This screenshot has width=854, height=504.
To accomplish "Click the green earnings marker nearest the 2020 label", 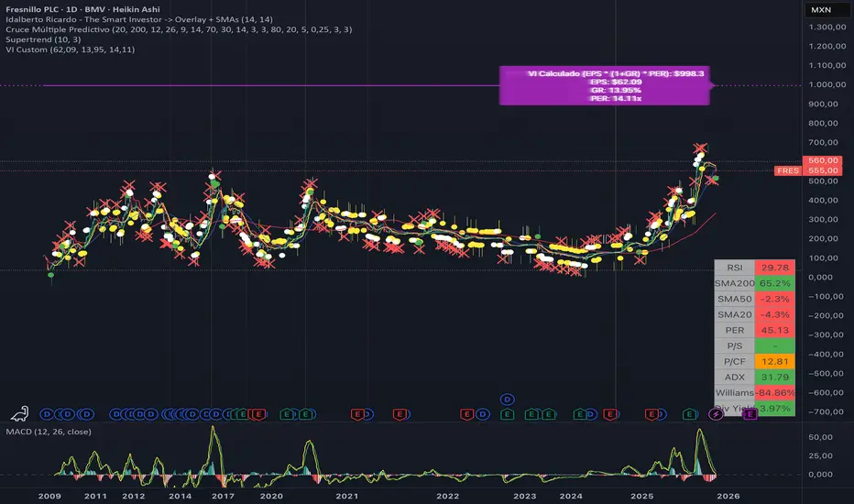I will (287, 414).
